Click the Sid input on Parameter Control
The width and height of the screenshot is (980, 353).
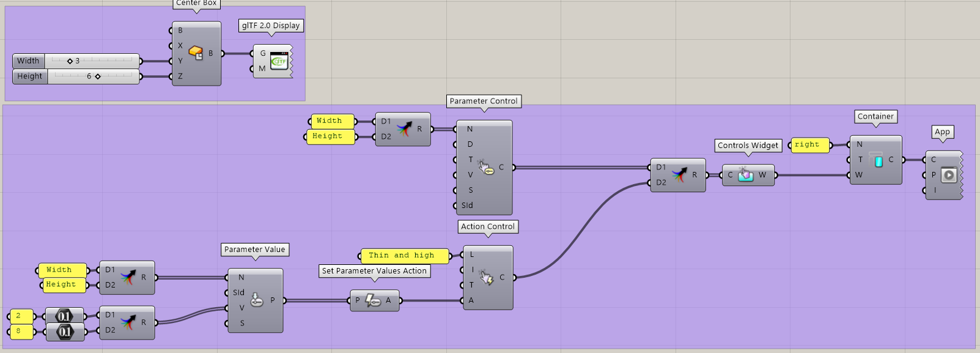point(467,206)
